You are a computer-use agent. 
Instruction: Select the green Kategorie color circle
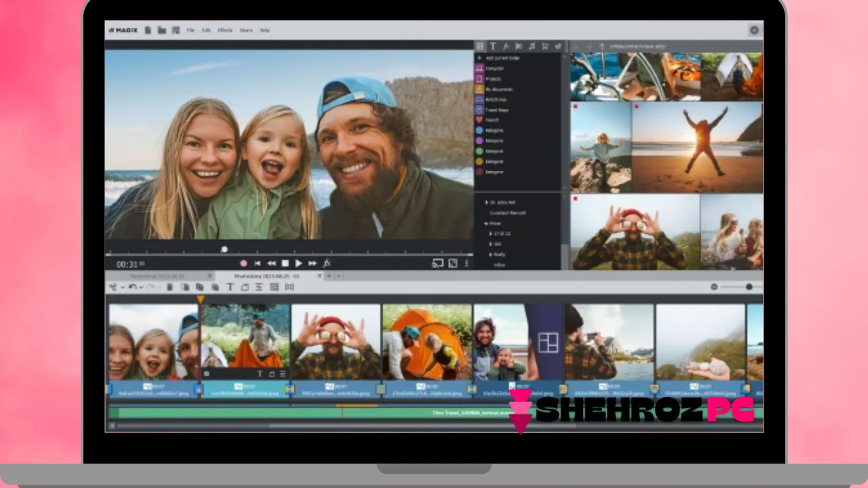479,151
